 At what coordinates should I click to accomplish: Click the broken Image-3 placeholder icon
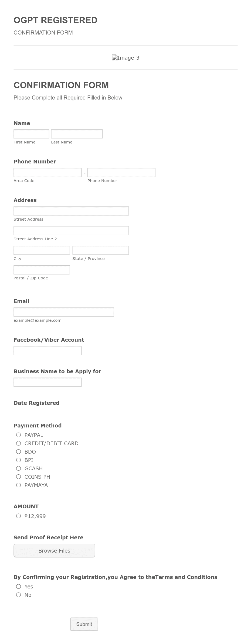[x=114, y=57]
